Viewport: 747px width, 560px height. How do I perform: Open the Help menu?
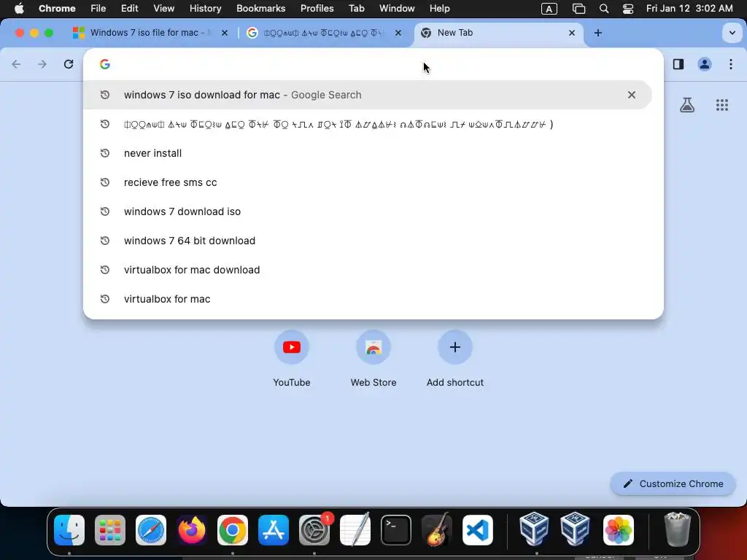(439, 9)
